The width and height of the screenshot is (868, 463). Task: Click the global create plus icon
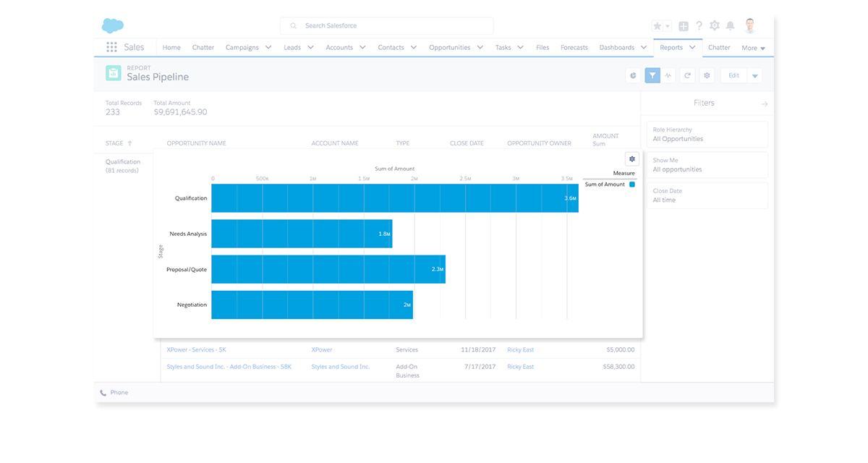coord(684,26)
